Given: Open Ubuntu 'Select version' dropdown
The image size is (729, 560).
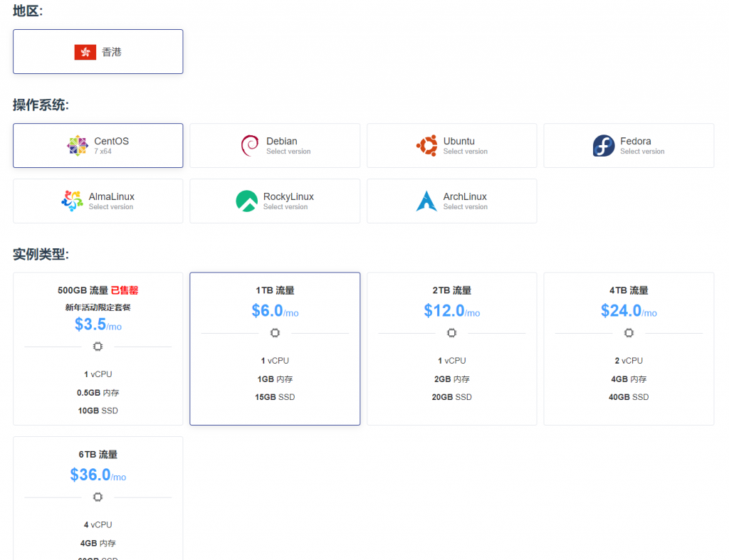Looking at the screenshot, I should pos(465,152).
